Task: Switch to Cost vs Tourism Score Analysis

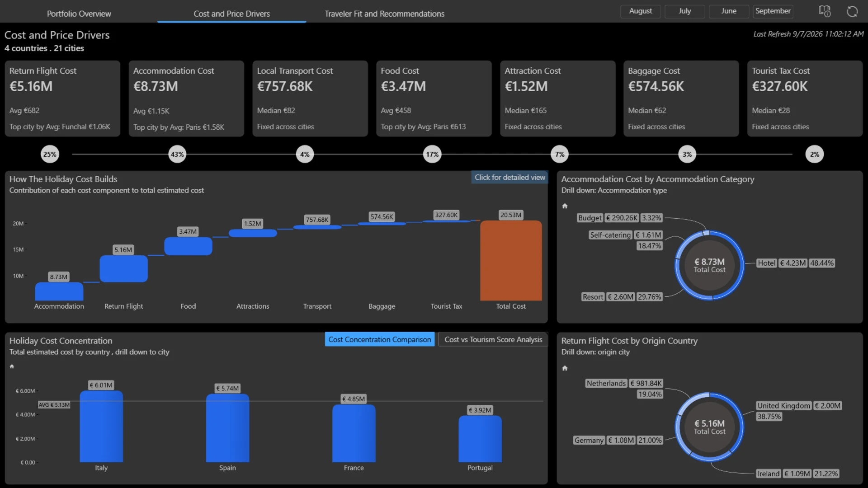Action: [x=493, y=339]
